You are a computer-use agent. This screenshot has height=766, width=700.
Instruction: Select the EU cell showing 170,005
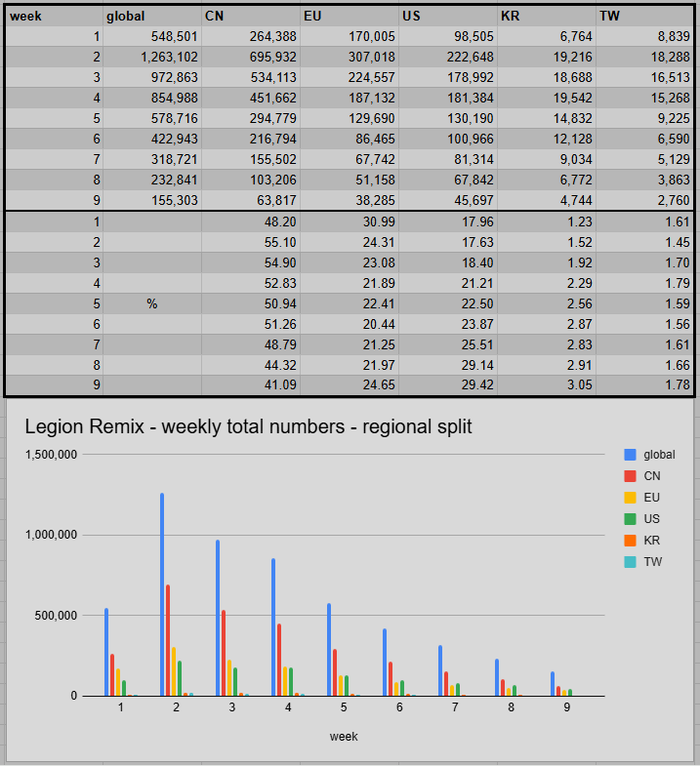350,36
